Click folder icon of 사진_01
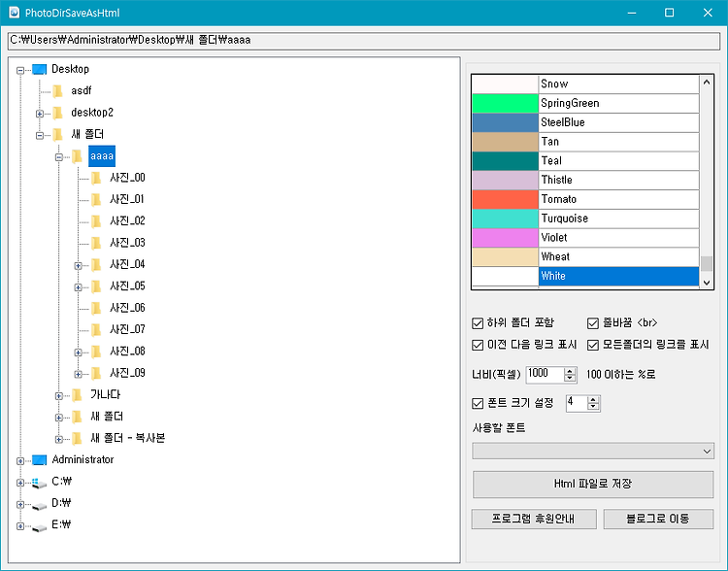The width and height of the screenshot is (728, 571). tap(96, 200)
